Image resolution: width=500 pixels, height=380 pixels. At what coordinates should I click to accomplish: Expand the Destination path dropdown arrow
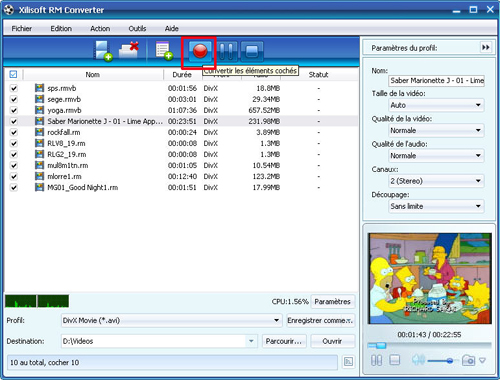[x=251, y=341]
